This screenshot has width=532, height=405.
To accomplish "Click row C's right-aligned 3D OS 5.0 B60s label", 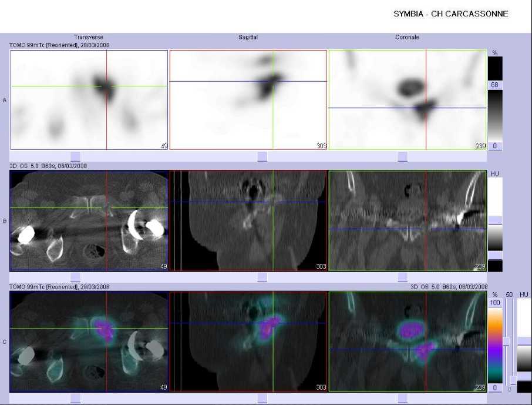I will click(449, 287).
